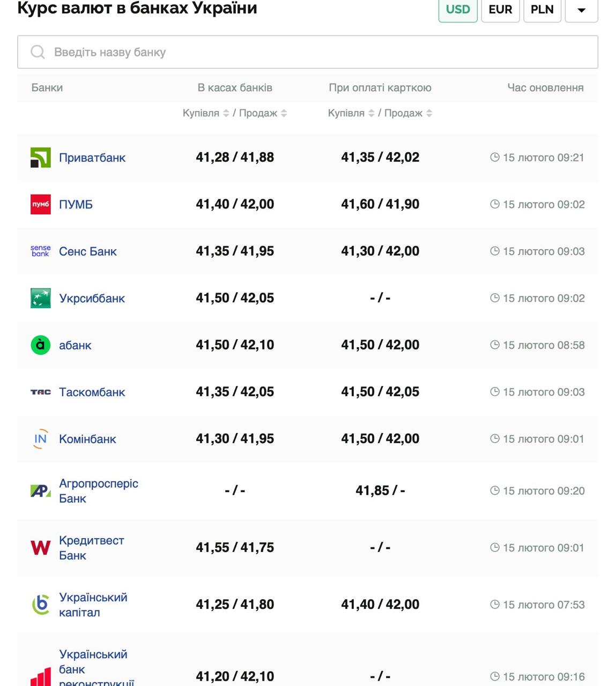The image size is (616, 686).
Task: Open the Приватбанк name link
Action: coord(92,158)
